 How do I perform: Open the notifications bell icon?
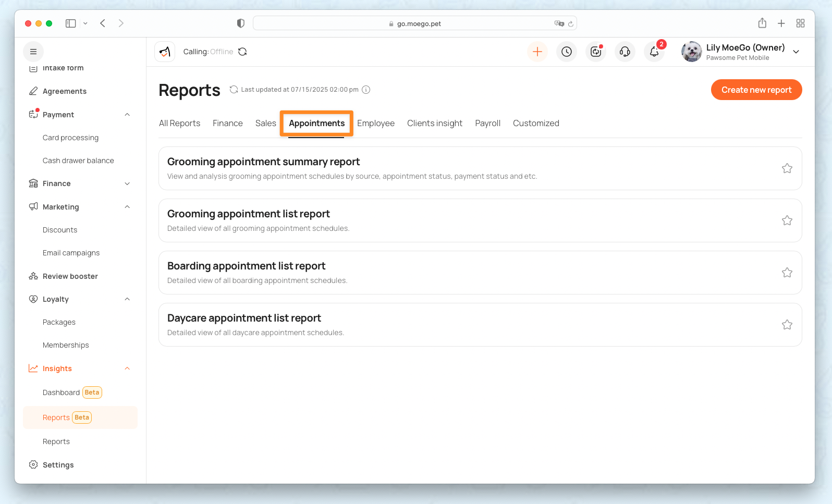click(654, 52)
